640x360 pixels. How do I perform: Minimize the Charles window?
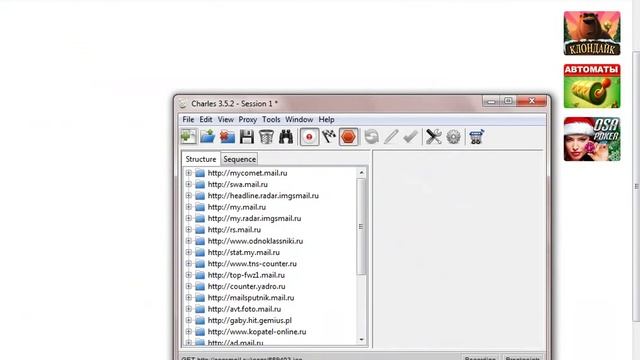(x=491, y=101)
